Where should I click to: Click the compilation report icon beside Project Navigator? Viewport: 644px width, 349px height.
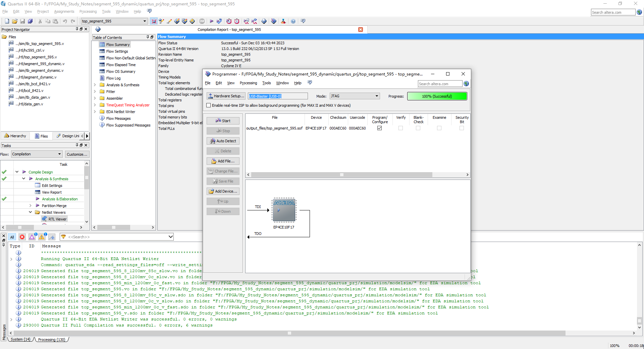click(x=98, y=30)
